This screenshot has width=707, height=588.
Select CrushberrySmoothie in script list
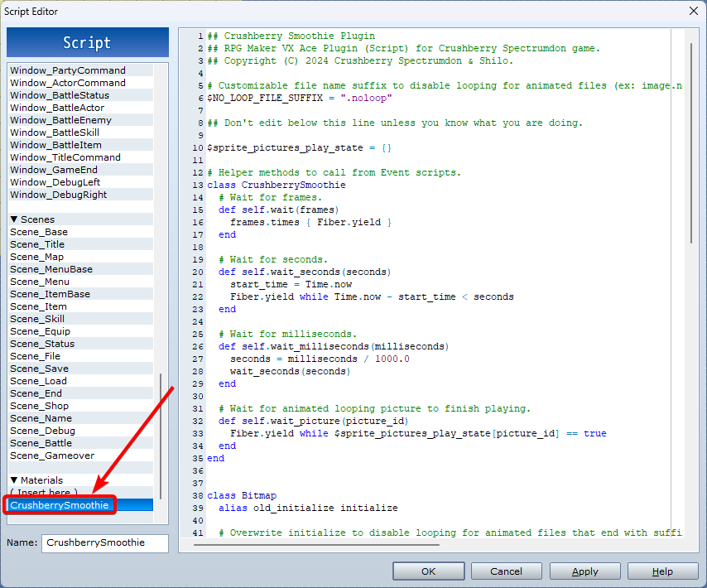[81, 505]
